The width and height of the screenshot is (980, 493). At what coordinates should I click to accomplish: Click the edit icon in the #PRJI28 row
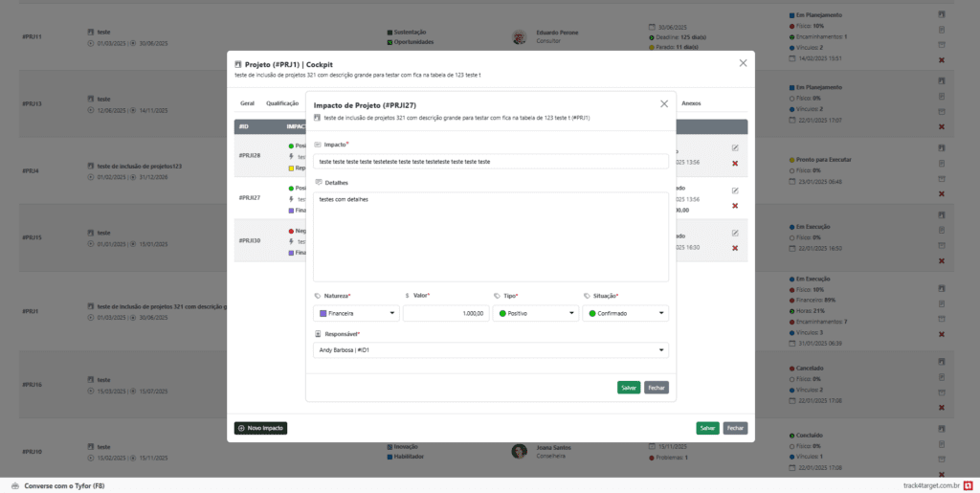(x=735, y=147)
